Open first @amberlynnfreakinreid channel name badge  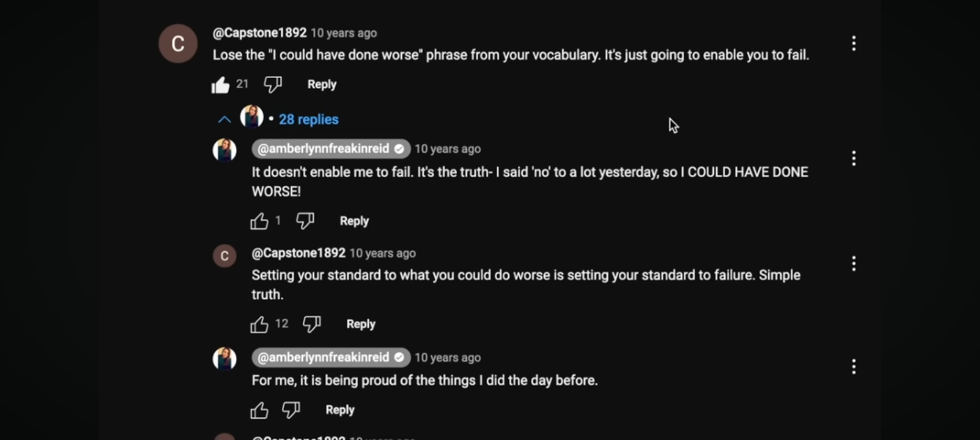(x=331, y=149)
